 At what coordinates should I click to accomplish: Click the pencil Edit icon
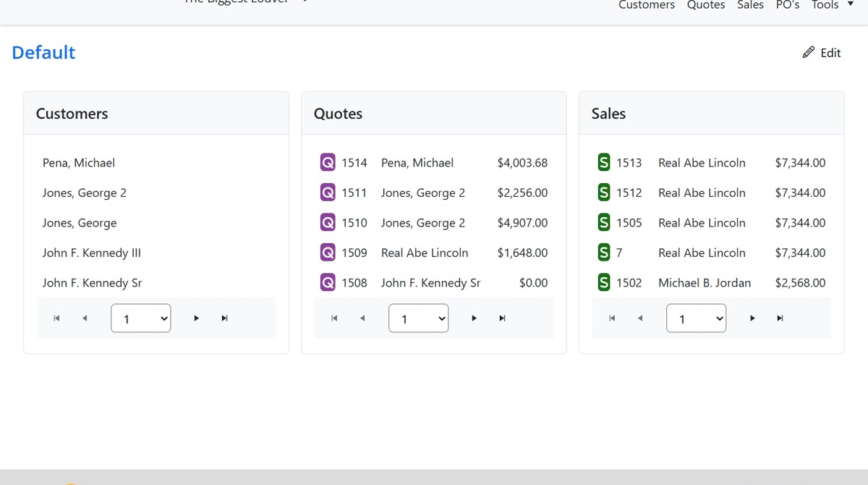(809, 52)
